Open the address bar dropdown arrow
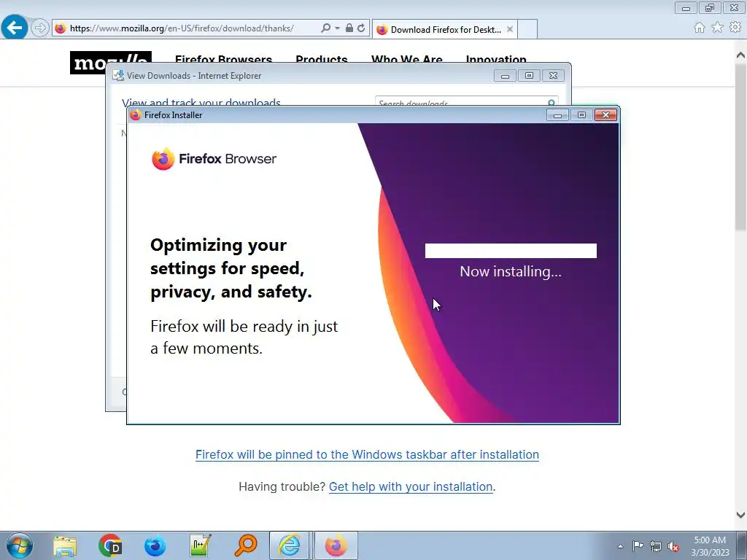Image resolution: width=747 pixels, height=560 pixels. 337,28
